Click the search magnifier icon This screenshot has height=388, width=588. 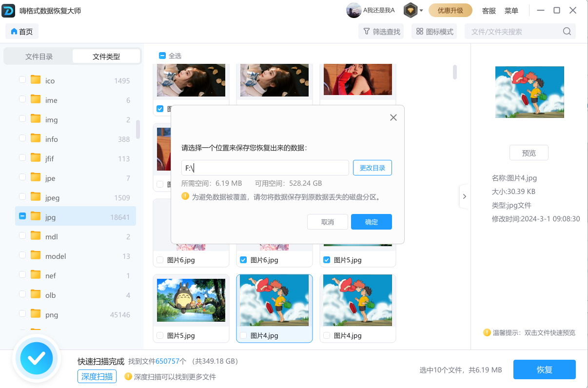click(x=567, y=32)
